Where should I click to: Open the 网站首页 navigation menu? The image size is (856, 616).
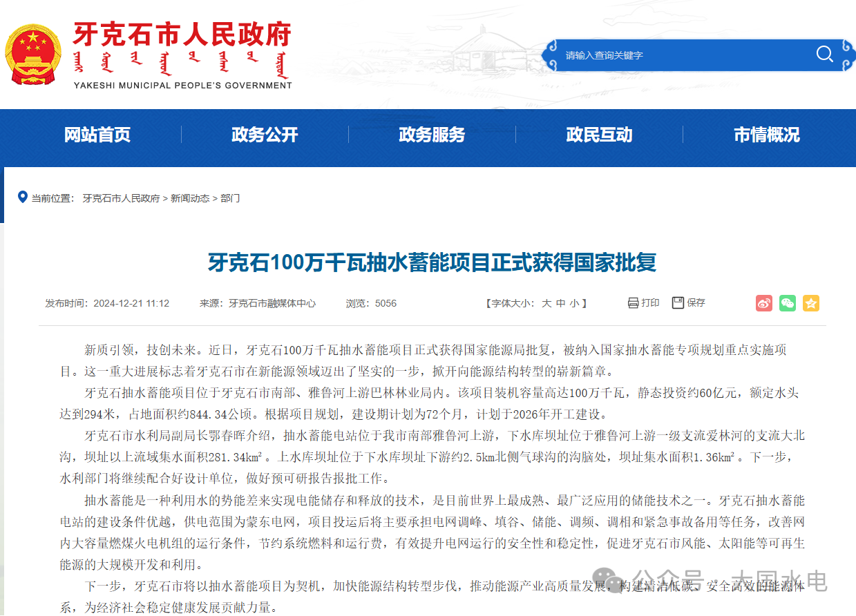click(x=97, y=135)
